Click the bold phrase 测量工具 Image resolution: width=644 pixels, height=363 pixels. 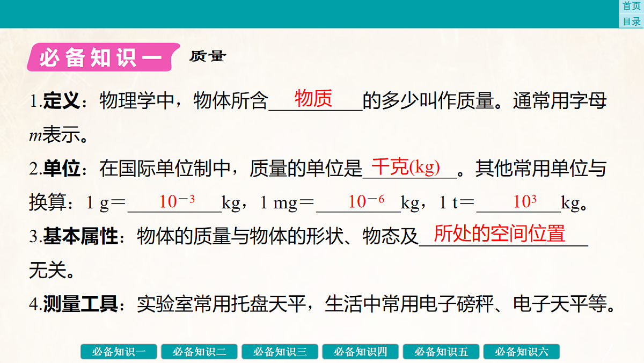pos(80,304)
